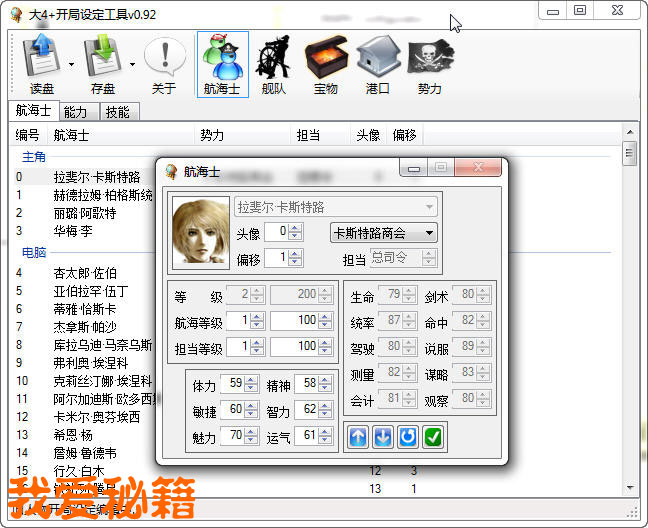Click the 存盘 (save) toolbar icon
Image resolution: width=648 pixels, height=528 pixels.
coord(103,63)
